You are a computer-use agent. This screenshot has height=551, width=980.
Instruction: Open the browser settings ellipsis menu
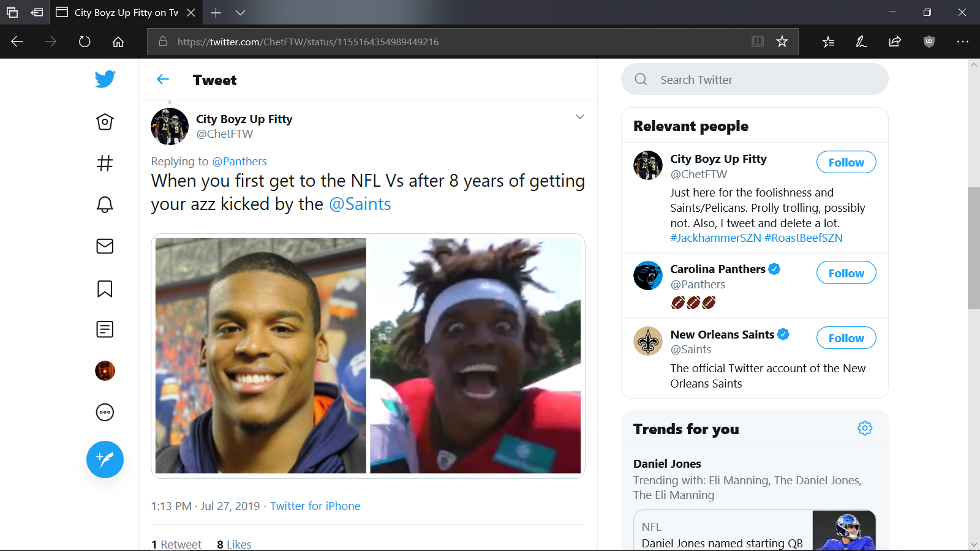pyautogui.click(x=962, y=42)
